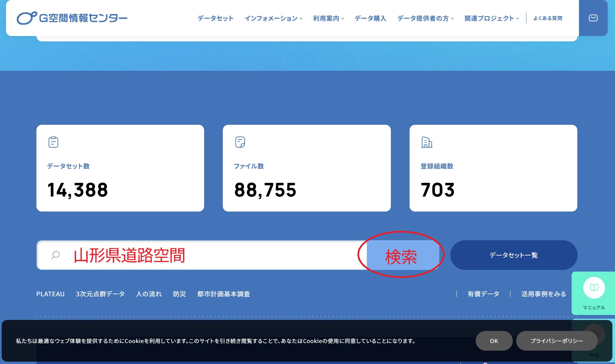The height and width of the screenshot is (364, 615).
Task: Open the PLATEAU link
Action: 50,294
